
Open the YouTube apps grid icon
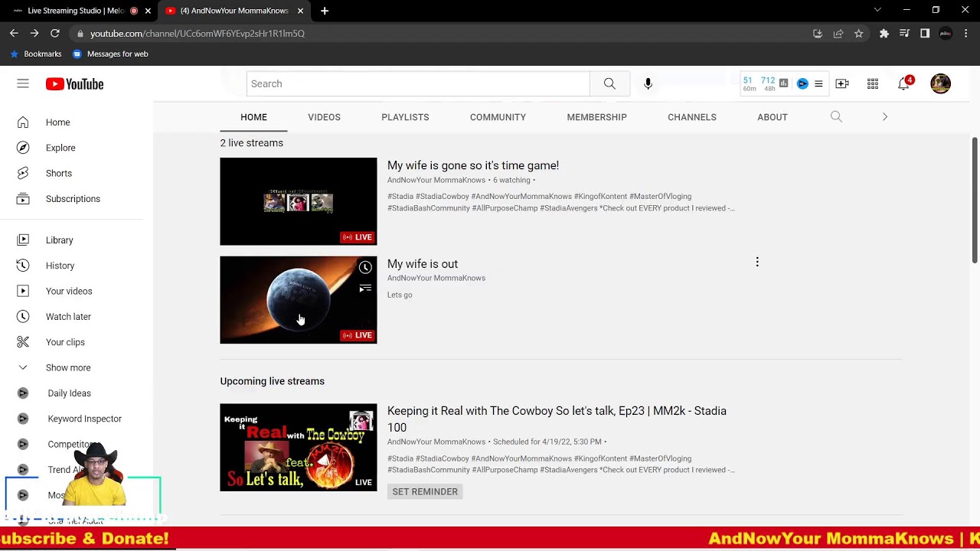tap(873, 83)
